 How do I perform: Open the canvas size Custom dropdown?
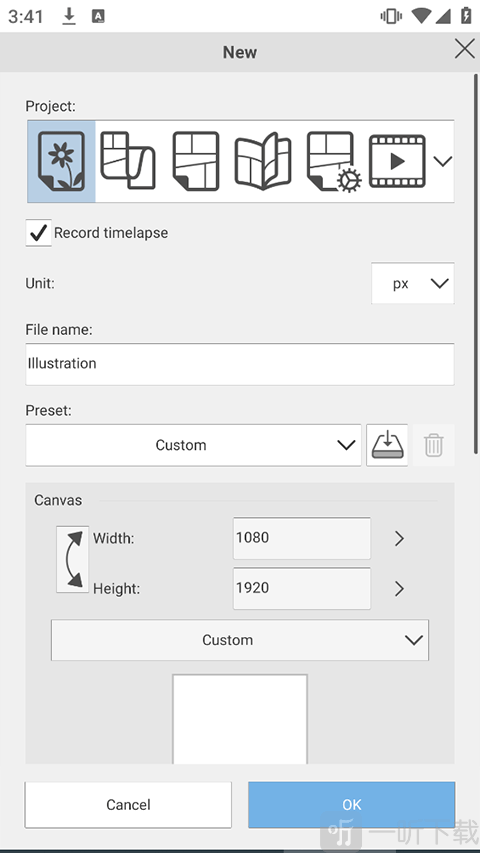(x=240, y=640)
